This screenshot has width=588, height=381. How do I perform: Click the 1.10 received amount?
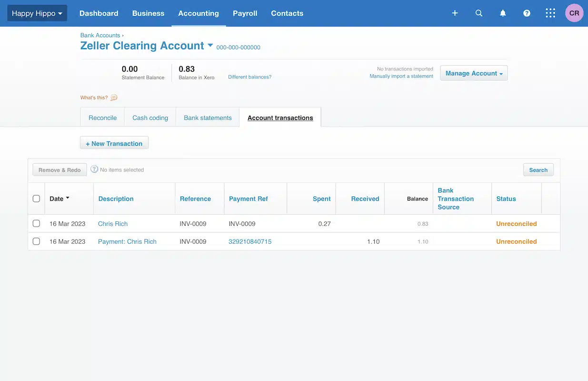[x=373, y=241]
